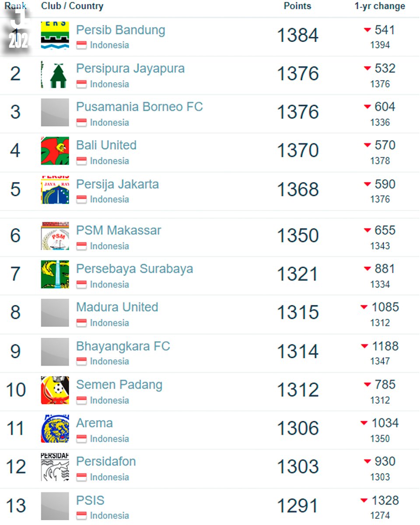Click the Persib Bandung club logo
Viewport: 420px width, 525px height.
click(x=55, y=35)
